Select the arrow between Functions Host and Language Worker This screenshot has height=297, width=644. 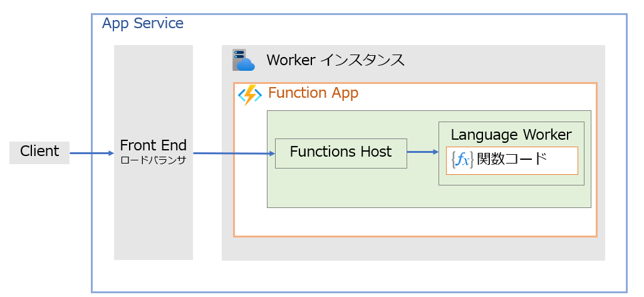click(x=422, y=152)
